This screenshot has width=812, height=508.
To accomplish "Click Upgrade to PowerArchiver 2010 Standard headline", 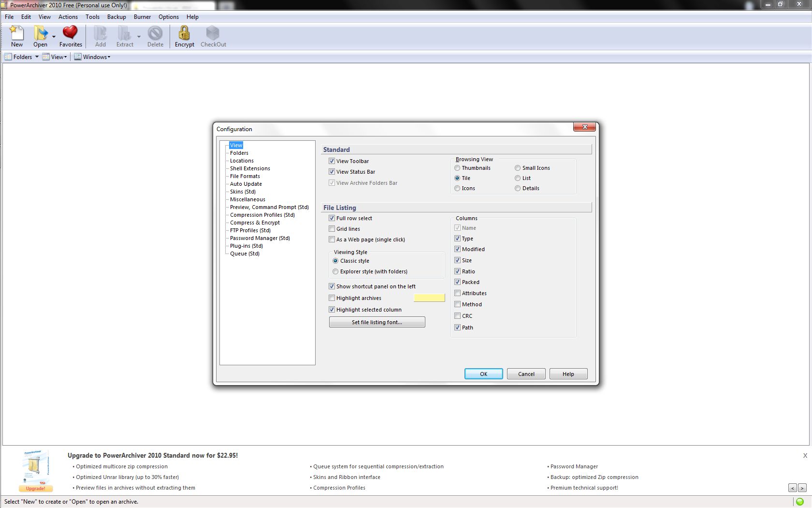I will 153,455.
